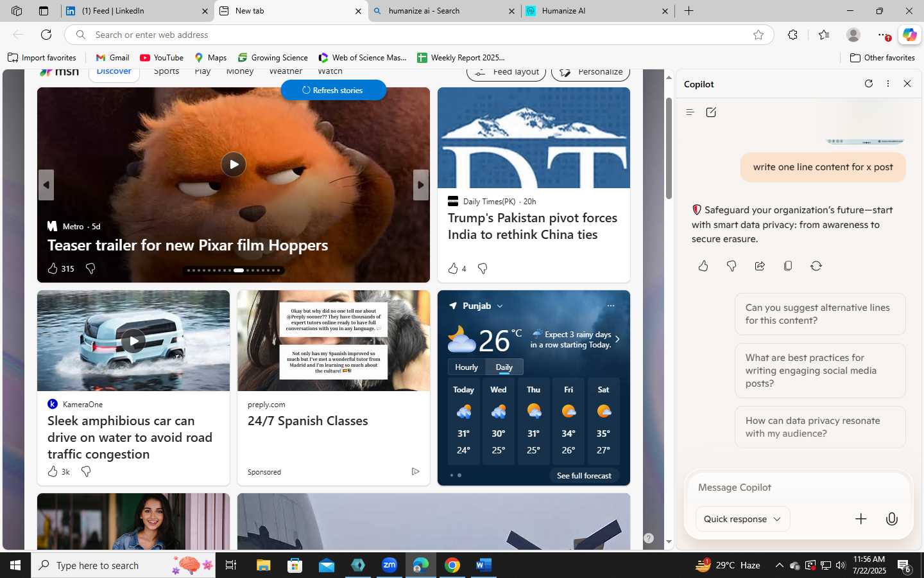Viewport: 924px width, 578px height.
Task: Add attachment with plus in Copilot
Action: [x=860, y=519]
